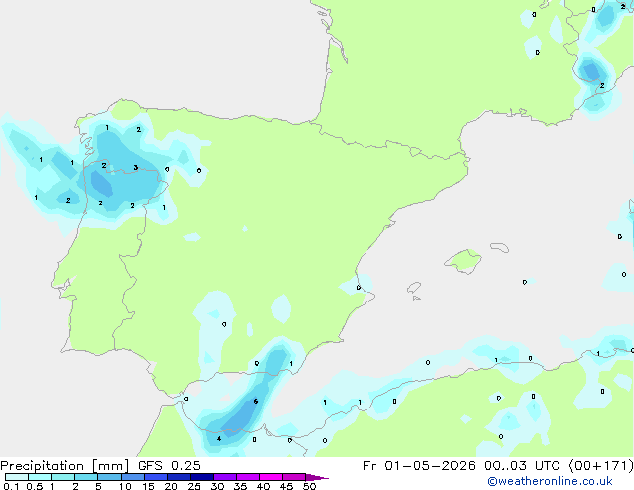634x490 pixels.
Task: Choose the 40–45 mm magenta swatch
Action: [271, 477]
